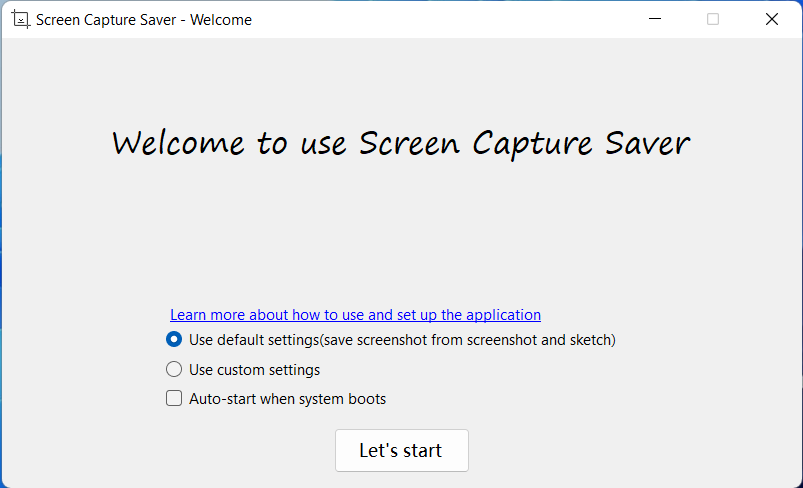803x488 pixels.
Task: Click the blank area below the heading
Action: [400, 230]
